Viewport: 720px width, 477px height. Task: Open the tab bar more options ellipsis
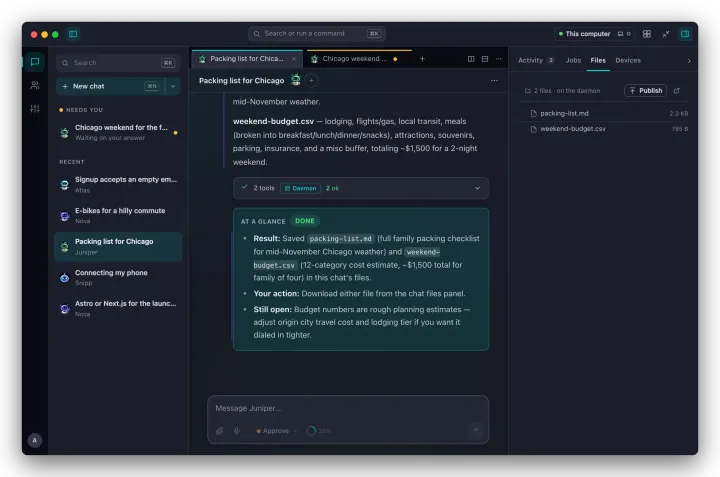[x=499, y=59]
